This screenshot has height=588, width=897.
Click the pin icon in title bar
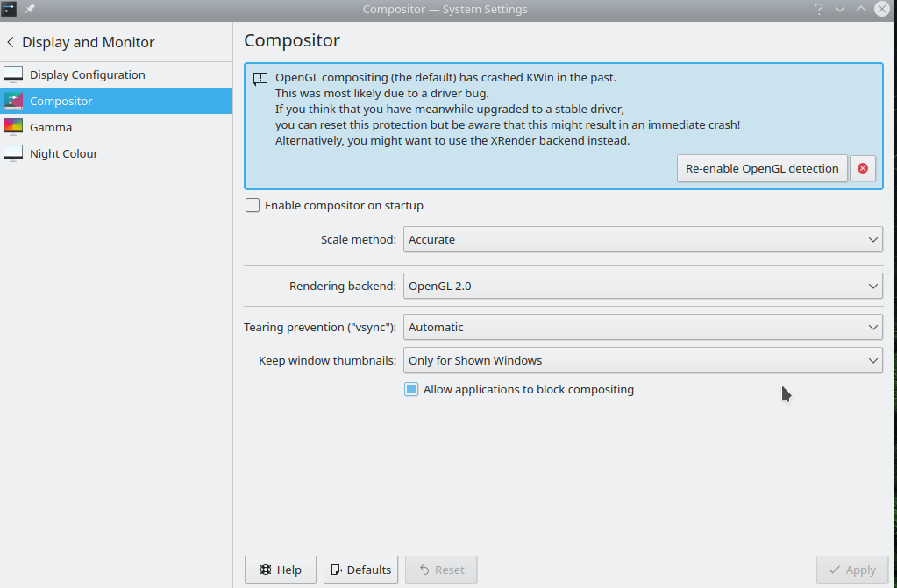tap(29, 9)
